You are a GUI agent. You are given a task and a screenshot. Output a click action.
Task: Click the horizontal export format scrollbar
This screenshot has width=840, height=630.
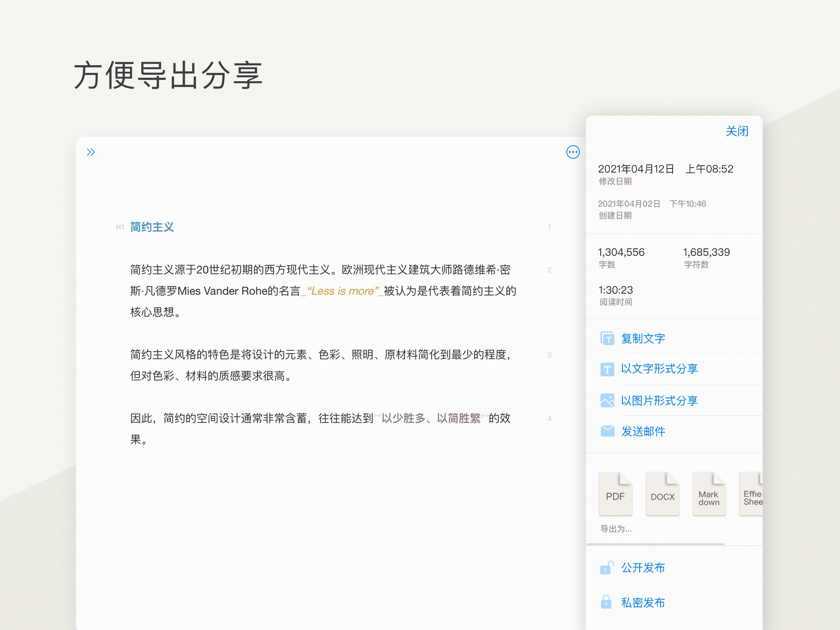coord(655,544)
